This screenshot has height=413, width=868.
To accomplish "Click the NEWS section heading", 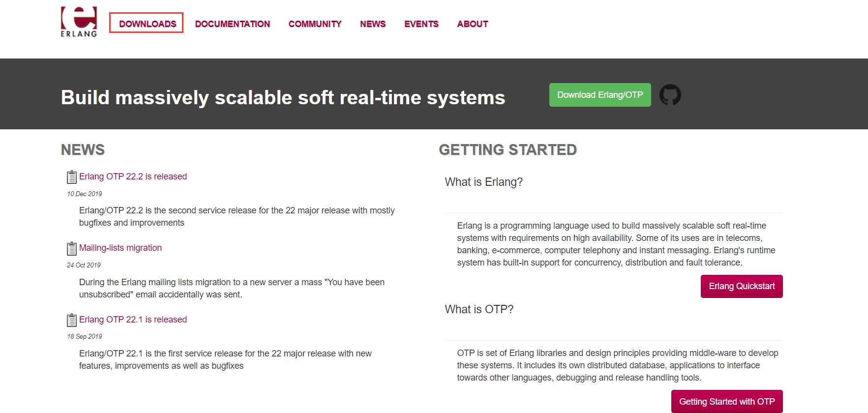I will [x=83, y=149].
